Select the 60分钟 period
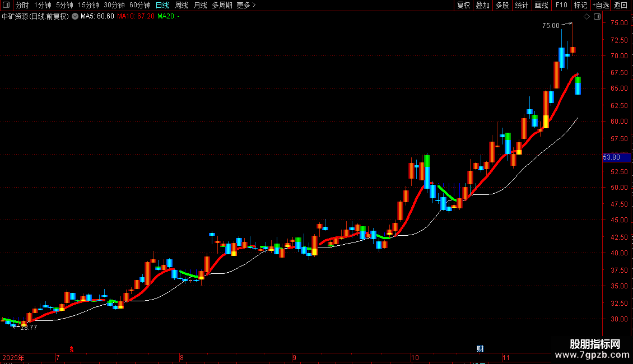The image size is (633, 364). pyautogui.click(x=139, y=5)
